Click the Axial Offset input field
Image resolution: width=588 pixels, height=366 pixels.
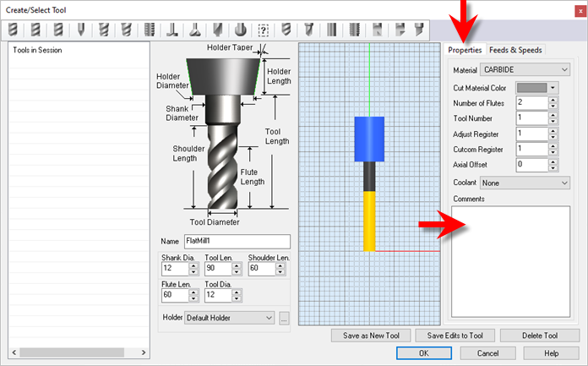[532, 165]
